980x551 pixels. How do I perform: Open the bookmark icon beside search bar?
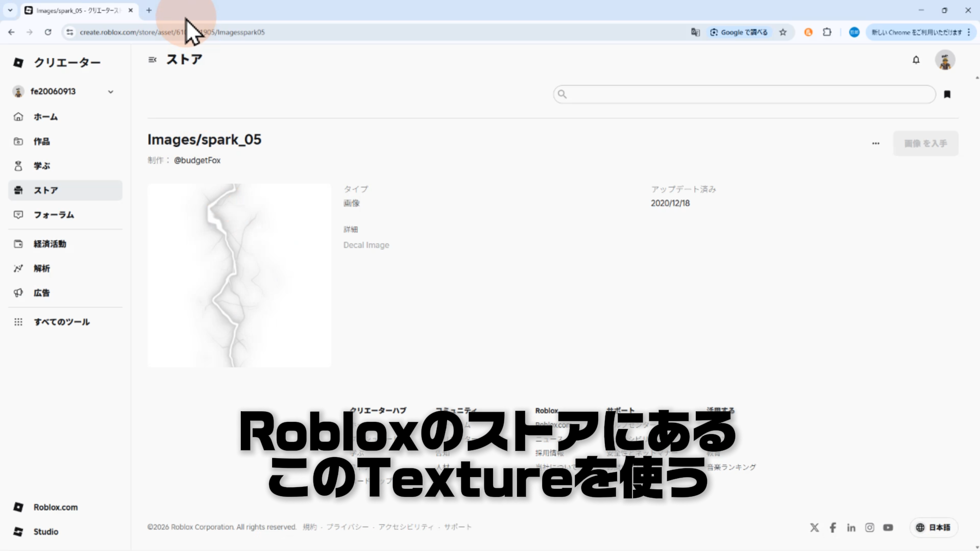(947, 94)
